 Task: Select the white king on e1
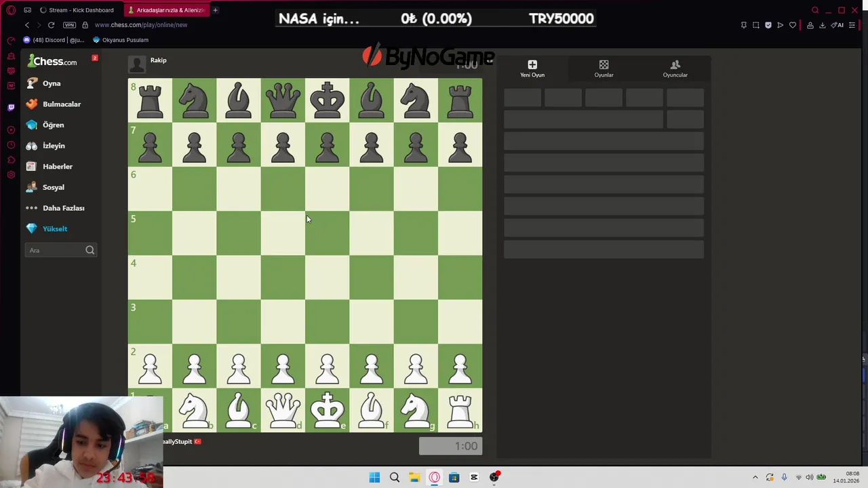327,410
